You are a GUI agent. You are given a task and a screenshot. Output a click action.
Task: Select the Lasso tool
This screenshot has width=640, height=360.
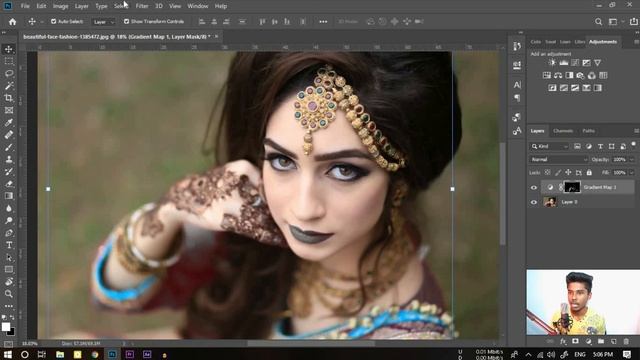pyautogui.click(x=9, y=74)
